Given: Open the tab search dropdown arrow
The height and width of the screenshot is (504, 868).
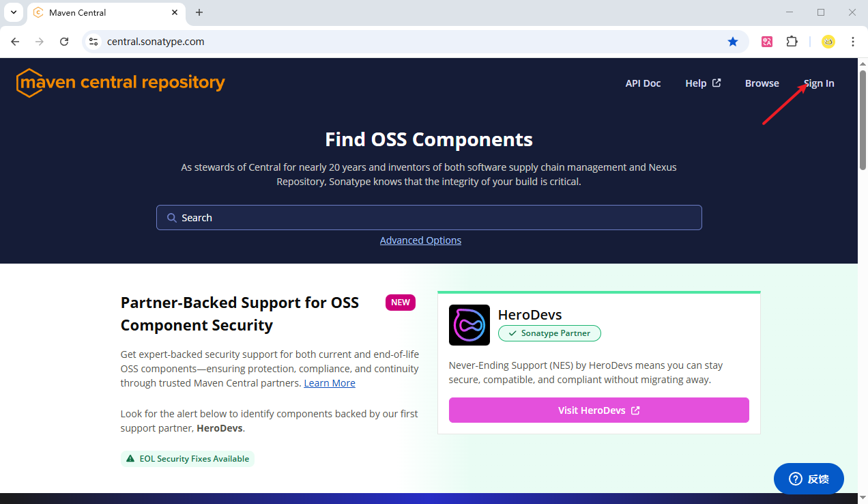Looking at the screenshot, I should [x=14, y=12].
